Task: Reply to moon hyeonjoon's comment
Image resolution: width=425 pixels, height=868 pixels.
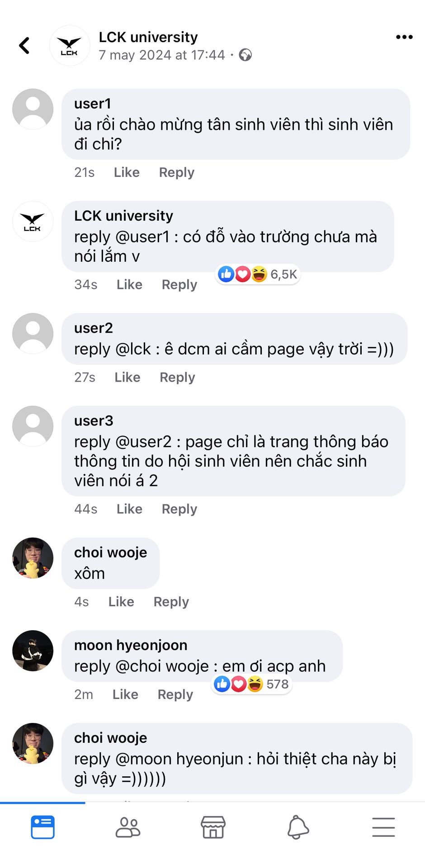Action: click(x=175, y=695)
